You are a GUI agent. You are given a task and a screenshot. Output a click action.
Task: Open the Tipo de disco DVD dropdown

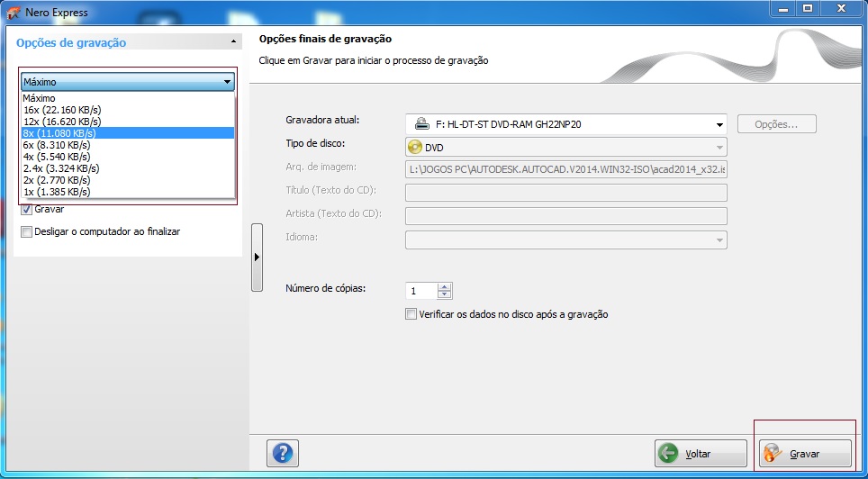click(x=565, y=148)
